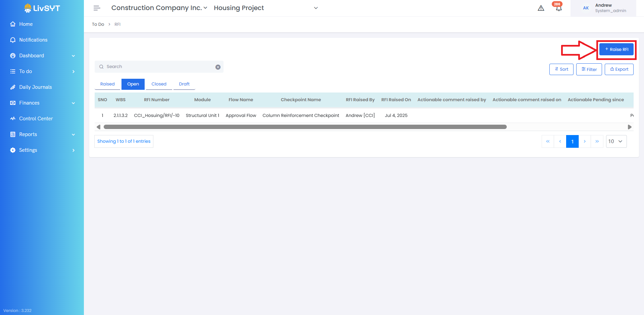The height and width of the screenshot is (315, 644).
Task: Click the Home house icon
Action: pyautogui.click(x=13, y=24)
